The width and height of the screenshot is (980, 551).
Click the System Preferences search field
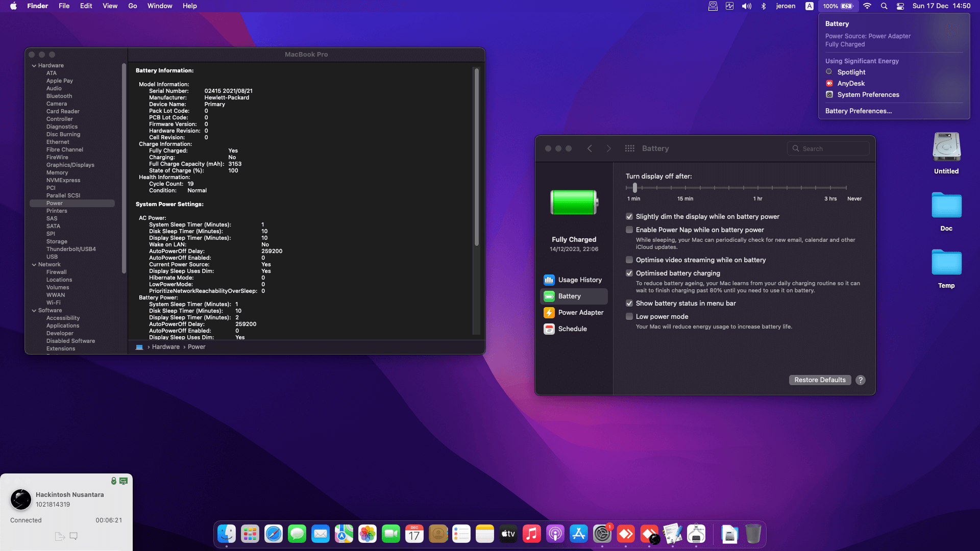(828, 148)
